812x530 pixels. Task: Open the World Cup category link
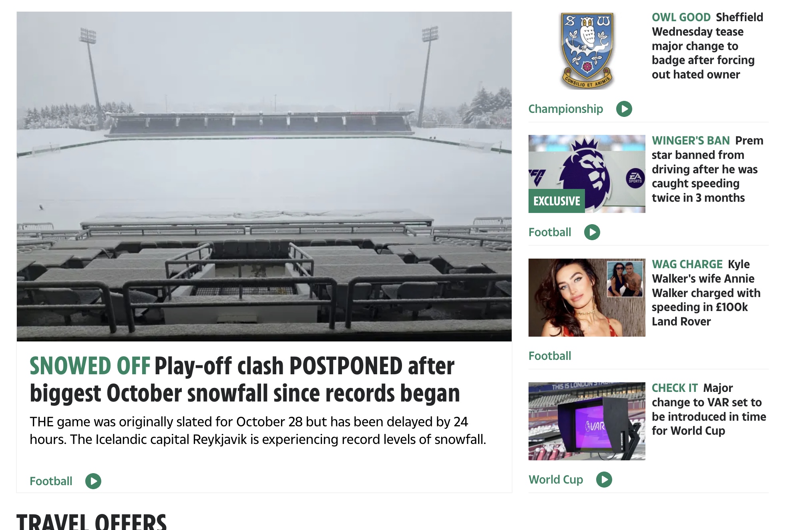556,480
